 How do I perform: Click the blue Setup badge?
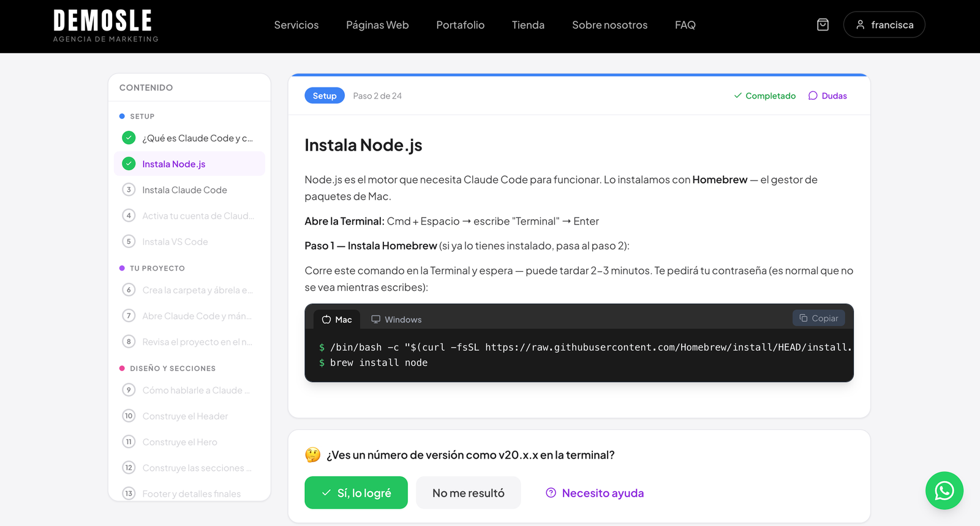point(325,96)
